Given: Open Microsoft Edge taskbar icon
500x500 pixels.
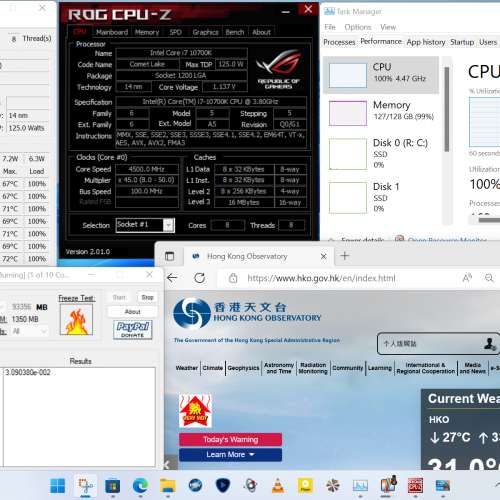Looking at the screenshot, I should [140, 486].
